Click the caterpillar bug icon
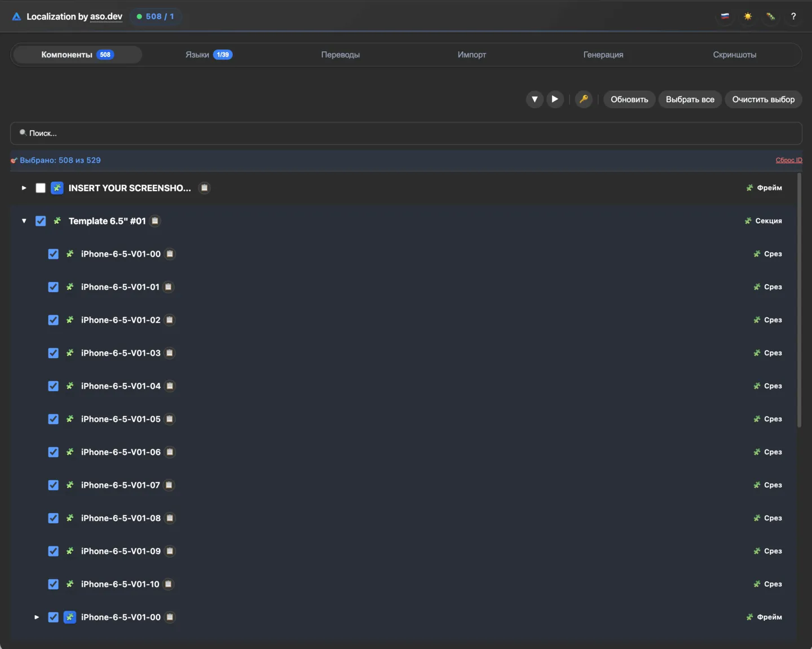812x649 pixels. point(770,16)
